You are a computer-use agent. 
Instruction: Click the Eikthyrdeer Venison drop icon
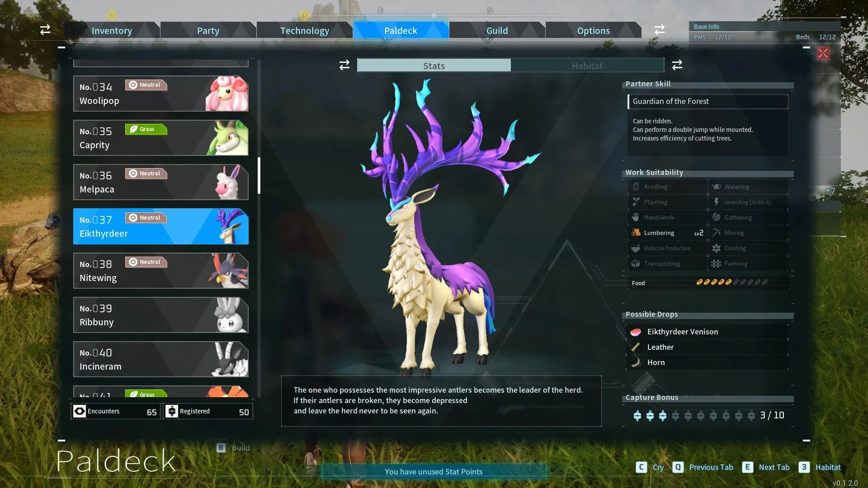(635, 331)
